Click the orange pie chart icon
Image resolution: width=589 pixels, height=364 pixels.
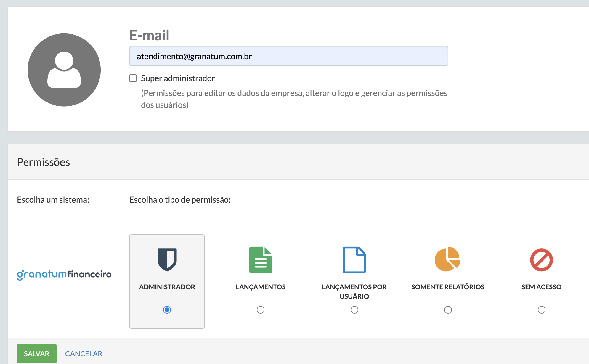click(x=447, y=259)
